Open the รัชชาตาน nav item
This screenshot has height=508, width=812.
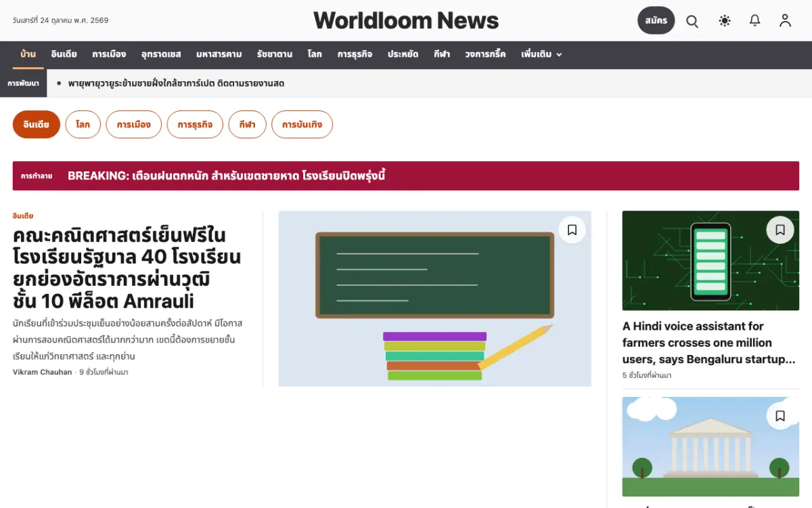coord(275,54)
